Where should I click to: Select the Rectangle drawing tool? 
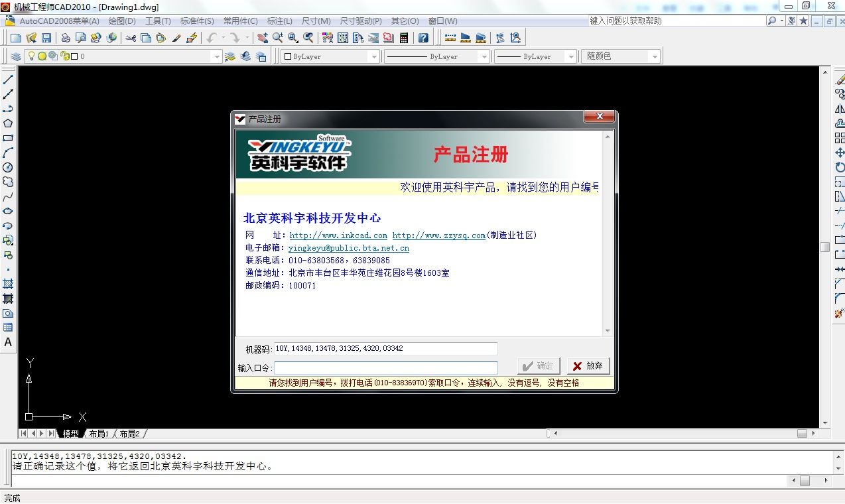click(x=8, y=138)
